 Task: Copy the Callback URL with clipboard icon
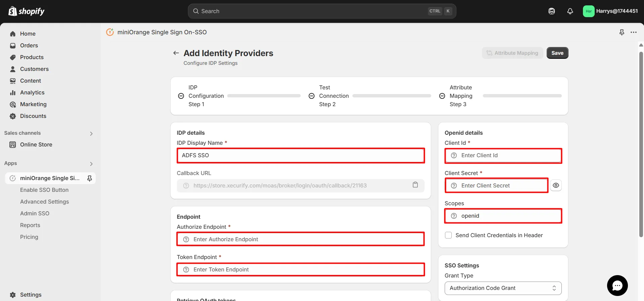pyautogui.click(x=415, y=185)
